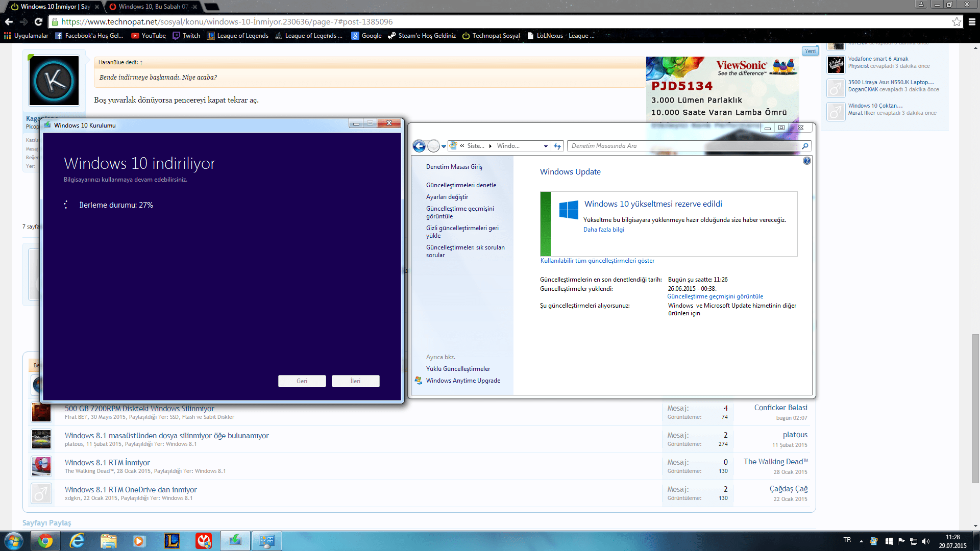Open the League of Legends taskbar icon
This screenshot has width=980, height=551.
(172, 541)
